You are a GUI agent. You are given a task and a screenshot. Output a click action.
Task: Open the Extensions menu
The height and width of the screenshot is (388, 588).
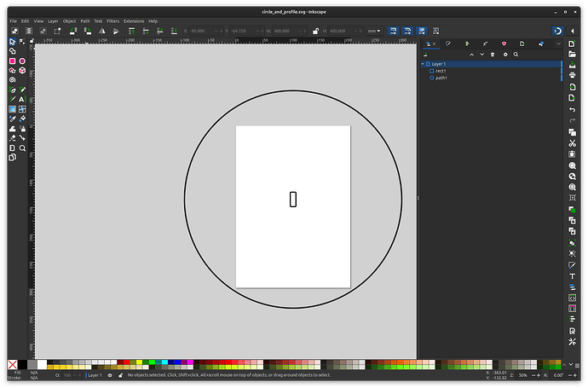point(134,21)
